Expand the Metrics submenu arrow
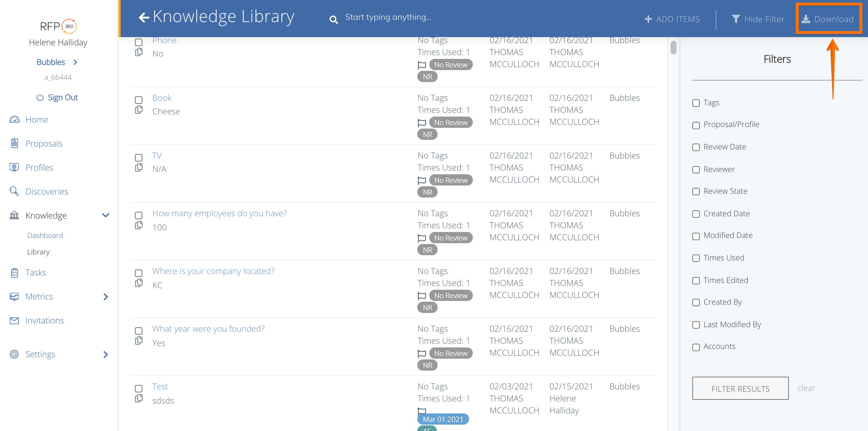Viewport: 868px width, 431px height. tap(106, 297)
